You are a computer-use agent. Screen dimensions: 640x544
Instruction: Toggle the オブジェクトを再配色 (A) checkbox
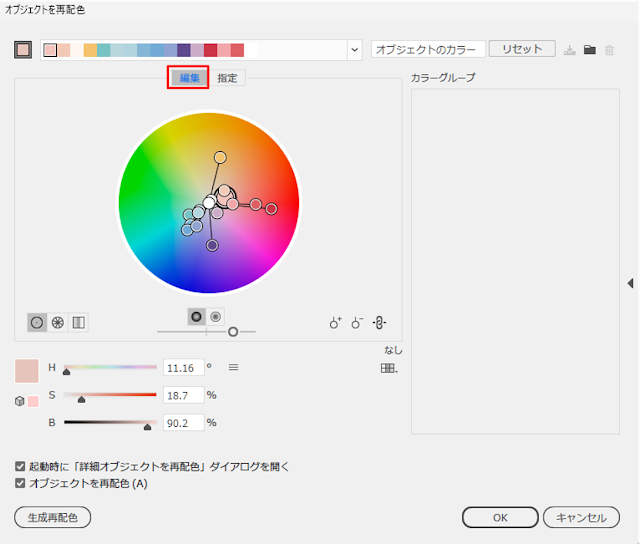(20, 483)
